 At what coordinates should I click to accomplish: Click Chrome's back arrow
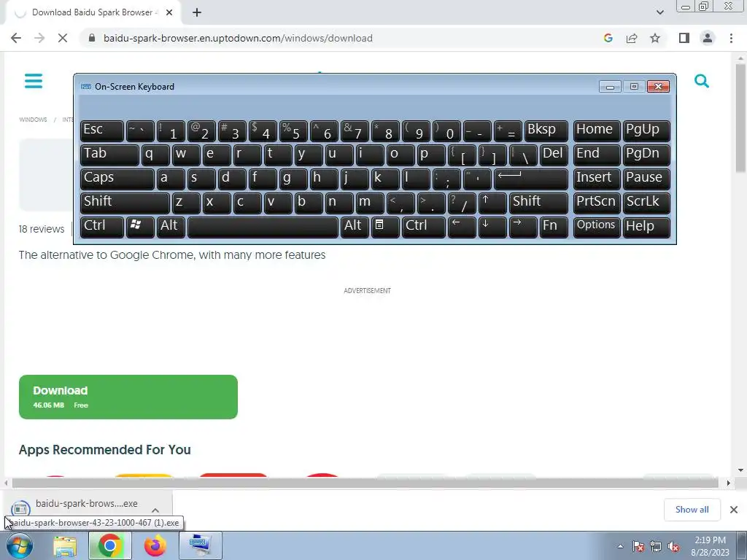click(x=16, y=38)
